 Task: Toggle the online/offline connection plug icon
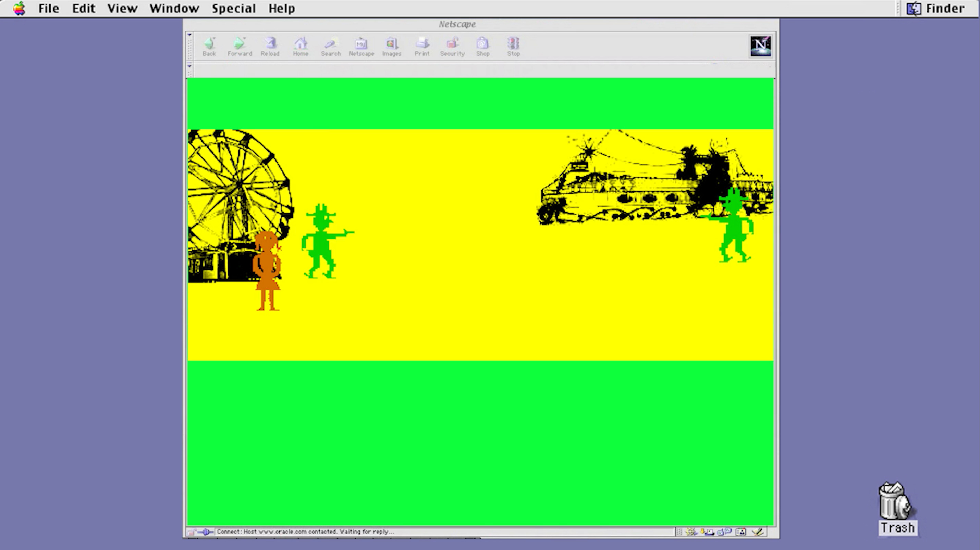(x=206, y=532)
